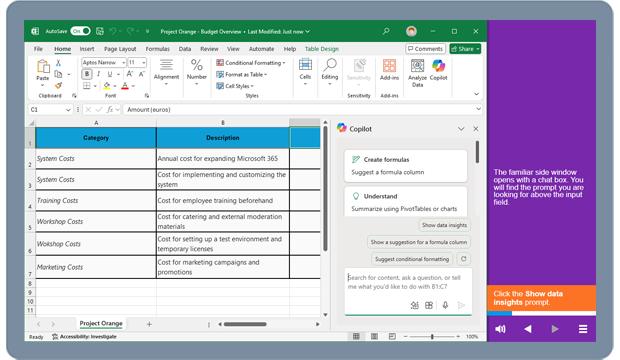Click Create formulas card in Copilot
This screenshot has width=620, height=360.
pyautogui.click(x=406, y=166)
